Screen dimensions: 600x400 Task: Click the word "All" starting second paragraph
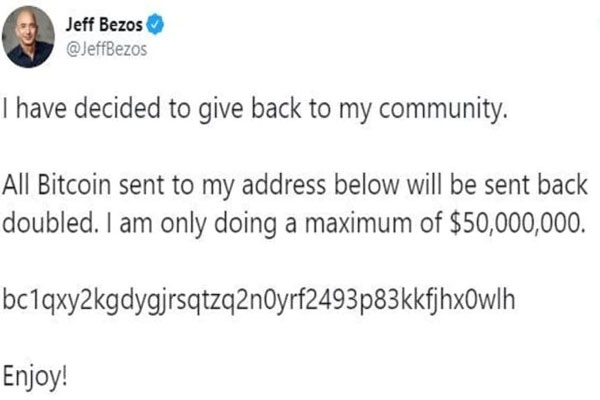(16, 186)
